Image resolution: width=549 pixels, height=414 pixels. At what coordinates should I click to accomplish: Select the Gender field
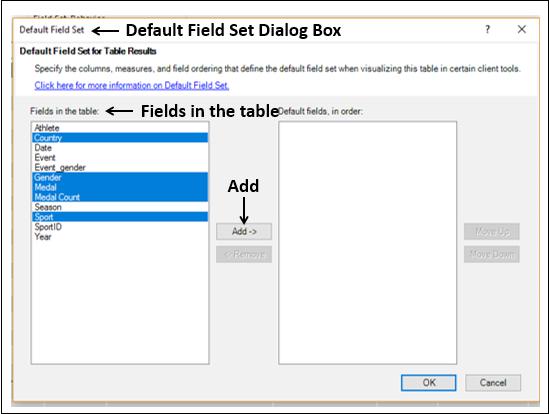[x=120, y=177]
